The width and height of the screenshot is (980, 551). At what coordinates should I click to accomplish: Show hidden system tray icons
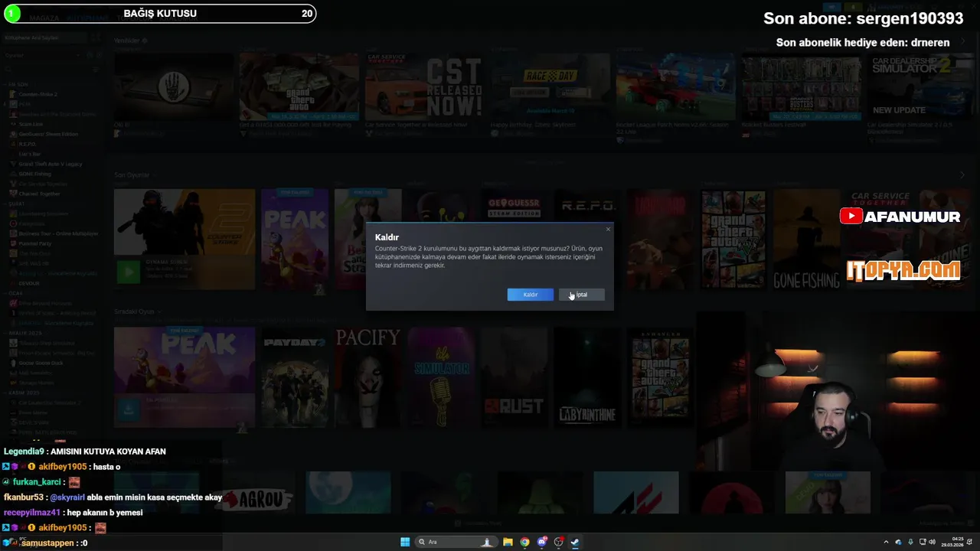coord(886,542)
